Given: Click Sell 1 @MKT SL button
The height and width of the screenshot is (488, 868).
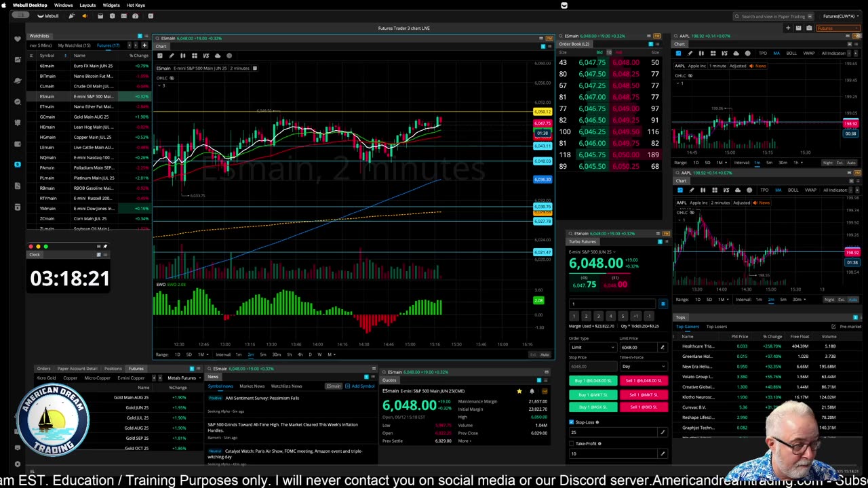Looking at the screenshot, I should pos(644,394).
